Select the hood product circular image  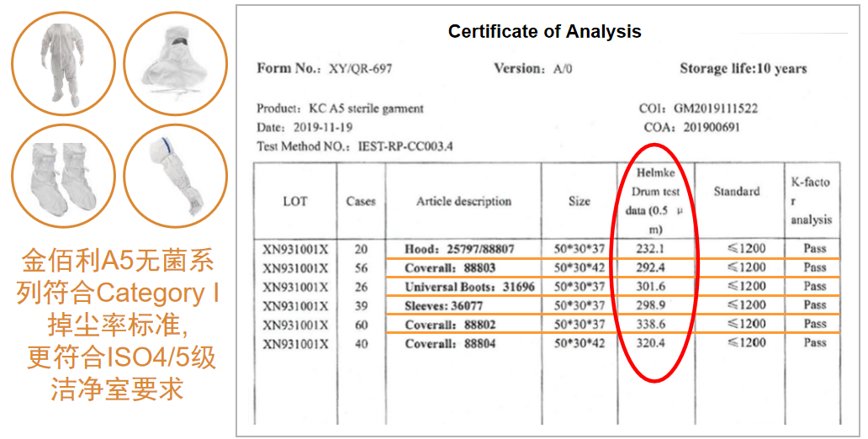click(175, 63)
